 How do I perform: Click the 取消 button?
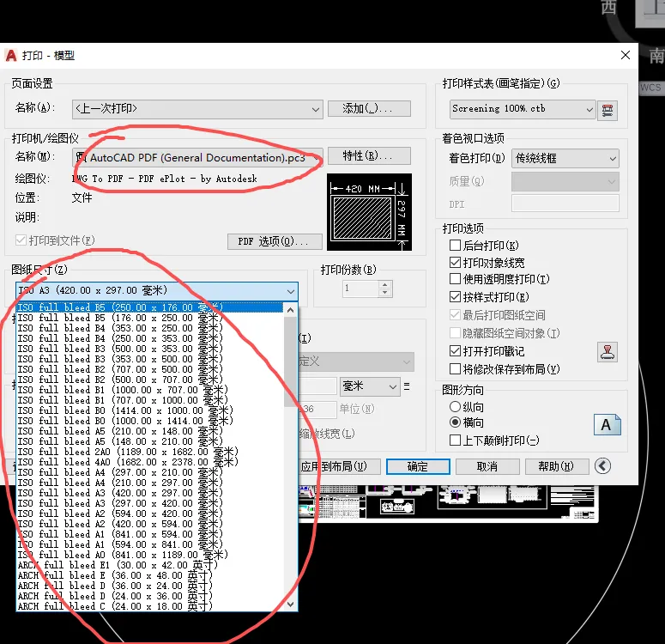487,466
